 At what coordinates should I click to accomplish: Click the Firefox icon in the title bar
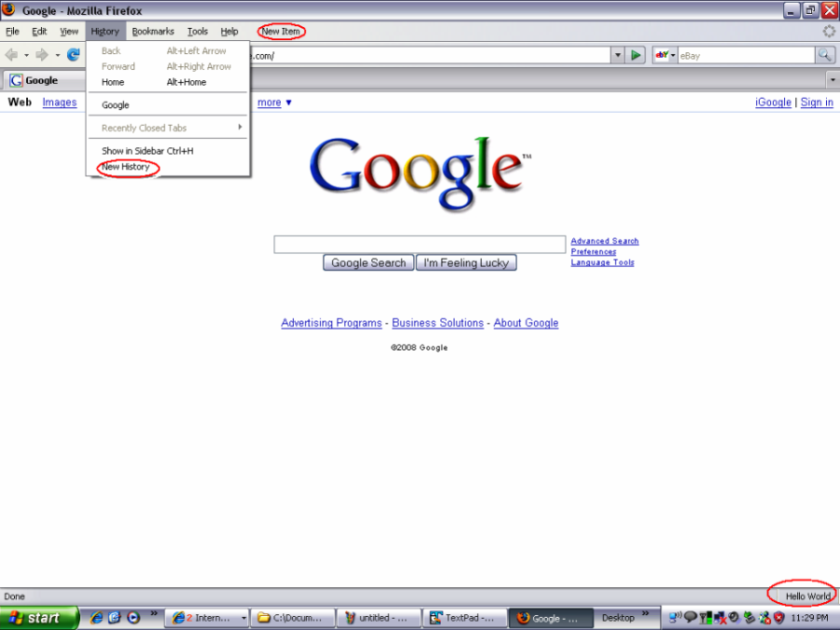coord(8,9)
